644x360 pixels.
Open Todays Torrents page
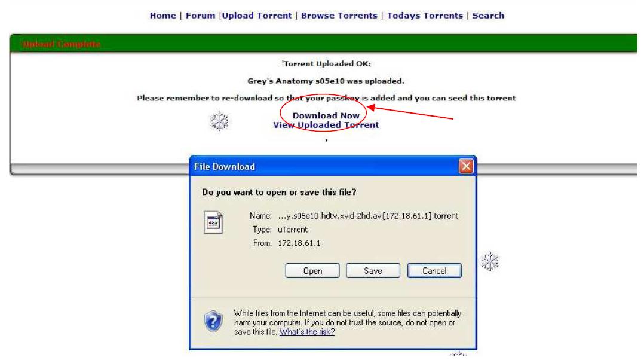(x=425, y=16)
